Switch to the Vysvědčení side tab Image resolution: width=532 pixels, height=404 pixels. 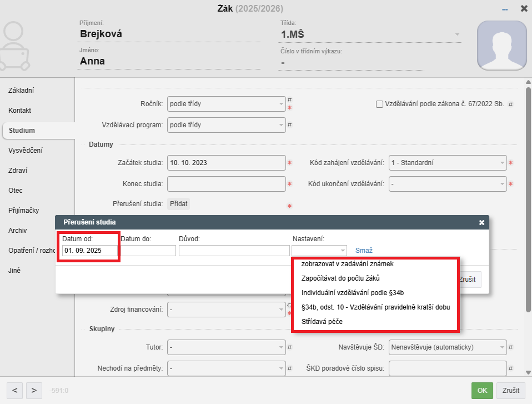26,151
